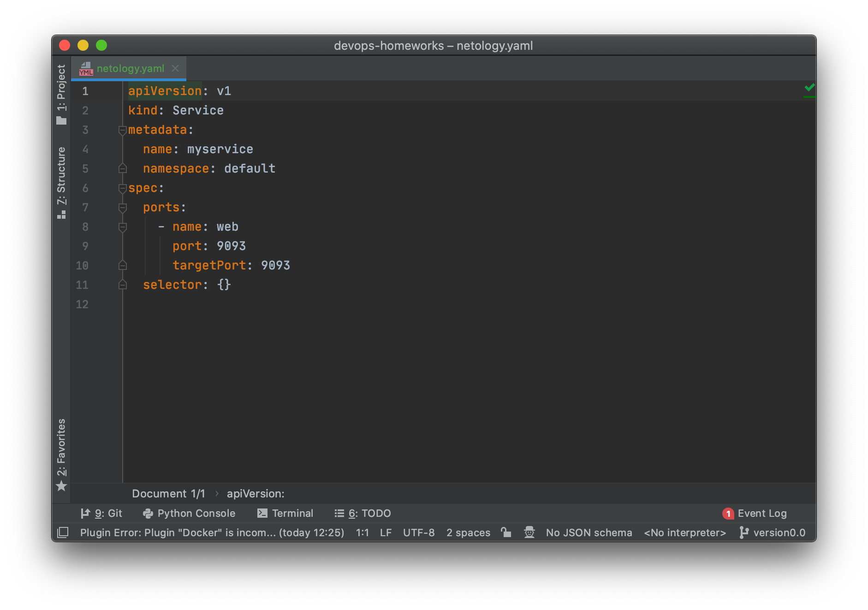Click the red Event Log notification badge
868x610 pixels.
(728, 514)
